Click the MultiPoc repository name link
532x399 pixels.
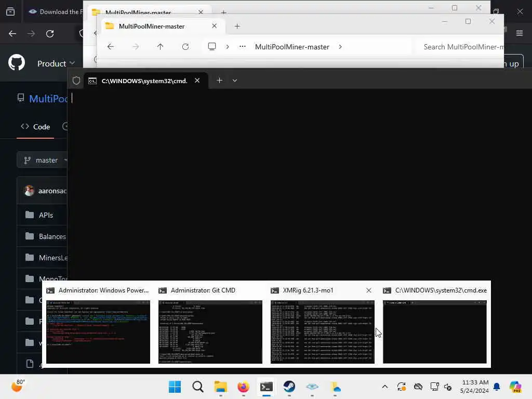(x=48, y=99)
